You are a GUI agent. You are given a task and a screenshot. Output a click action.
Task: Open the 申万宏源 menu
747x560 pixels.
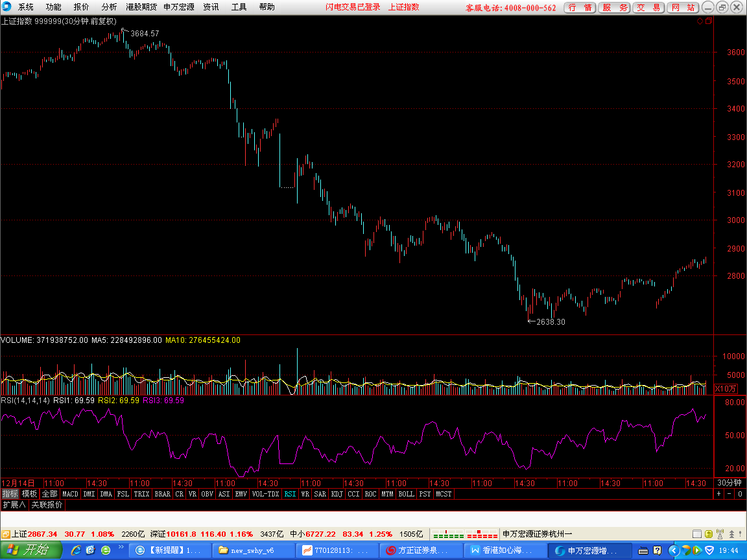pyautogui.click(x=179, y=7)
